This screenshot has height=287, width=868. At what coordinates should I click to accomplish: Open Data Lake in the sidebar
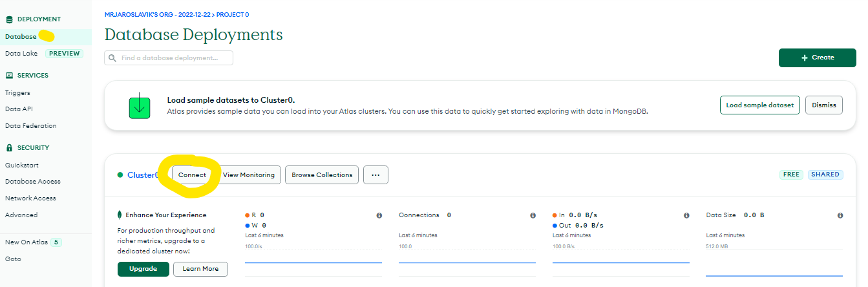tap(21, 53)
